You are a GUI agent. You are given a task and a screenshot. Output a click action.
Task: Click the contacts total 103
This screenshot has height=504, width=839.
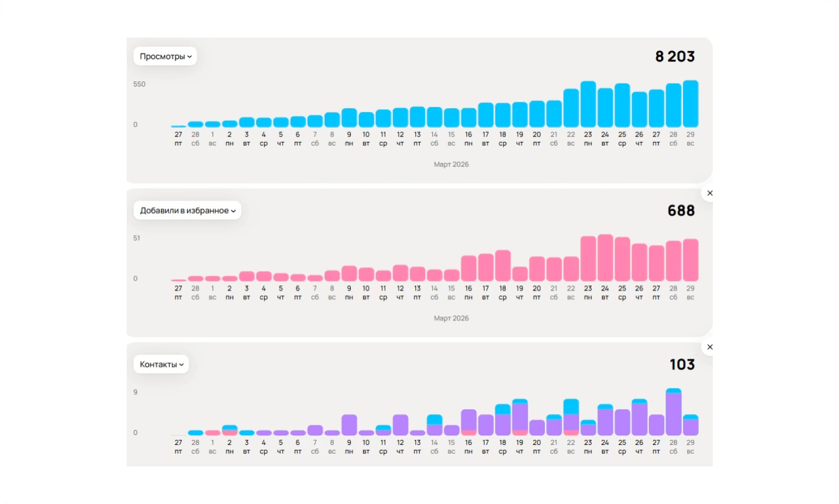click(x=682, y=364)
